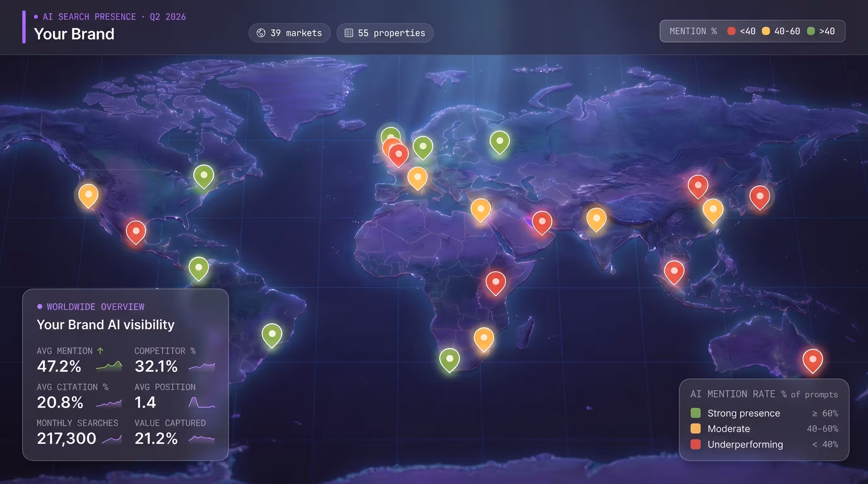
Task: Click the VALUE CAPTURED 21.2% value
Action: [x=156, y=438]
